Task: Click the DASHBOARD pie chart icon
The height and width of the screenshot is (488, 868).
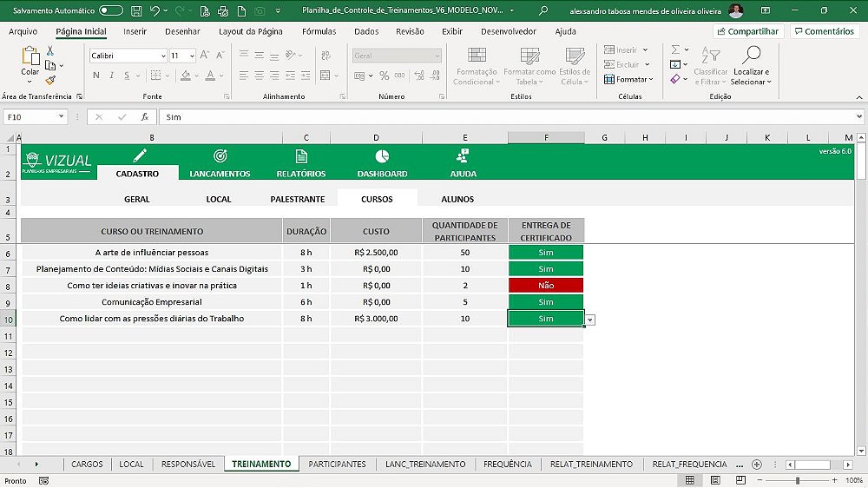Action: click(x=382, y=156)
